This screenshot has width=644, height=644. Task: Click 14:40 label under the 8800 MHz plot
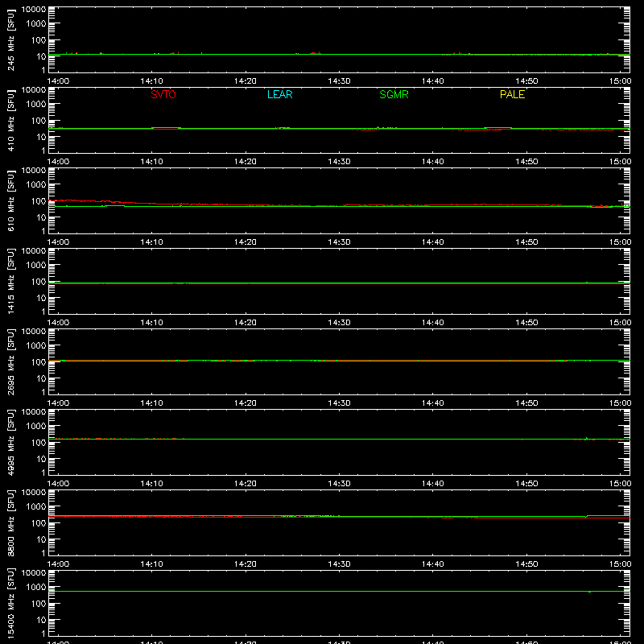433,564
